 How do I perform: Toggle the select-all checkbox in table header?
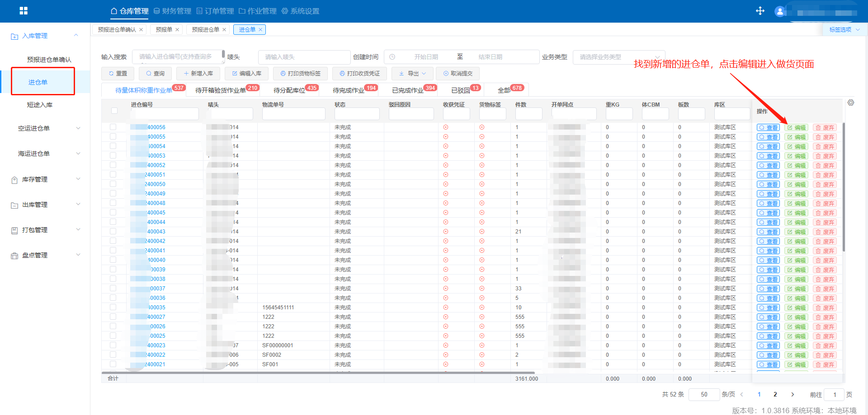[114, 111]
